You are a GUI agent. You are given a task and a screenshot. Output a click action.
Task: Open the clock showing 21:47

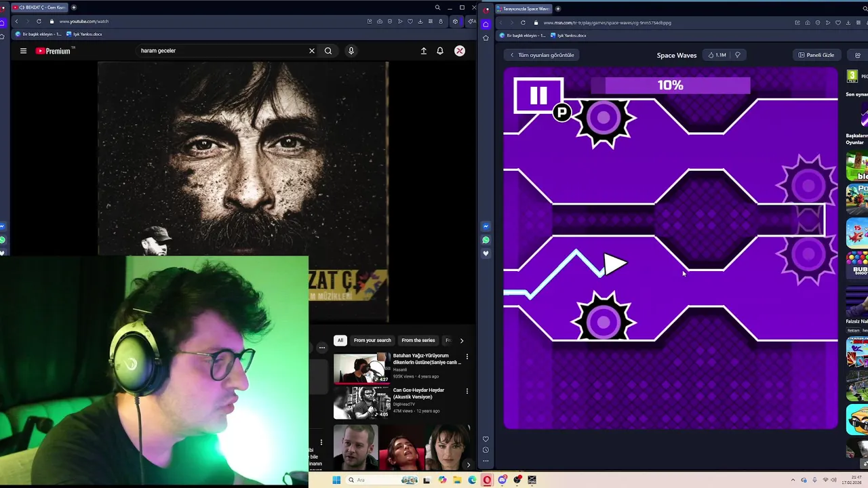(852, 480)
